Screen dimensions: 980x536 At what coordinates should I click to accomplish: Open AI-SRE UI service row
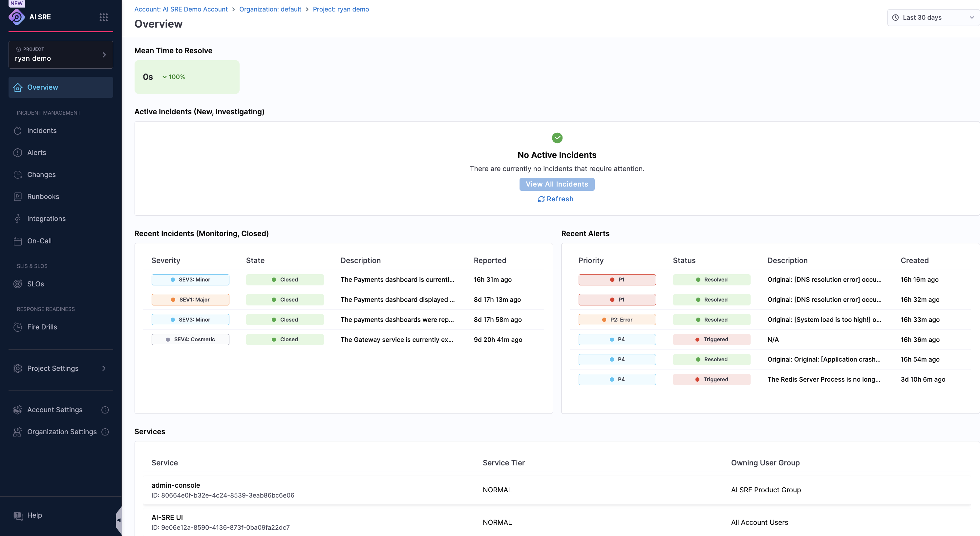[x=557, y=522]
